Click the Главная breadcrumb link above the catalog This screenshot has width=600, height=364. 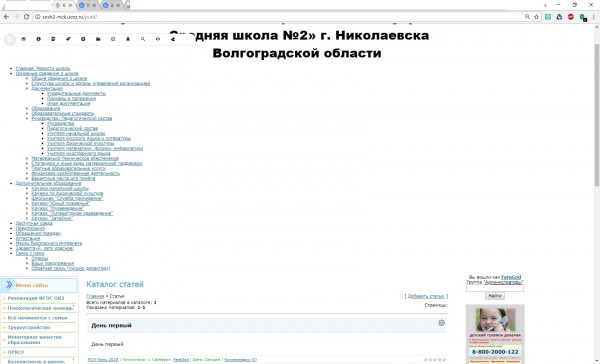click(x=95, y=296)
